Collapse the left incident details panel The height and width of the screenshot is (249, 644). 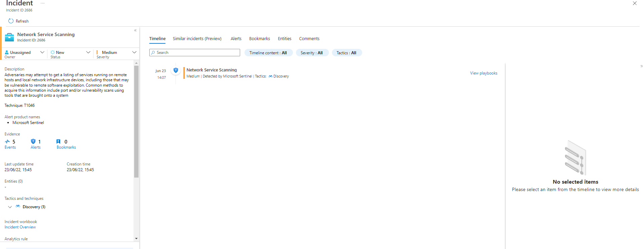(x=135, y=30)
